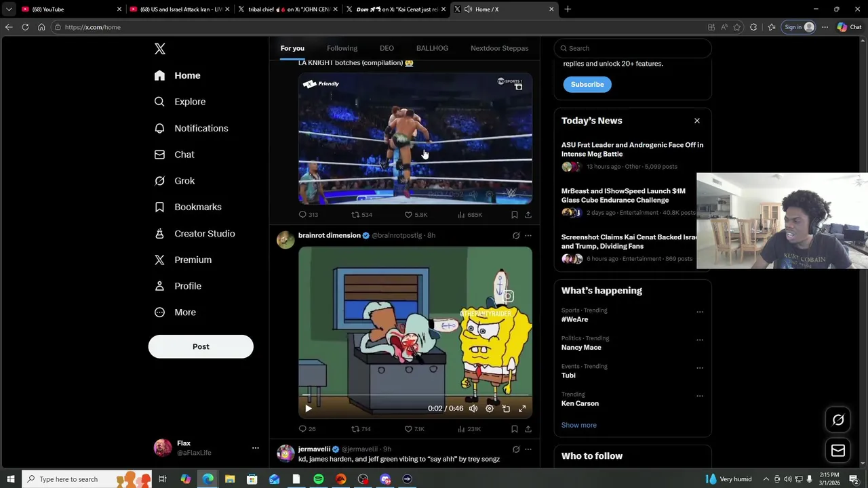
Task: Select the For you tab
Action: 292,48
